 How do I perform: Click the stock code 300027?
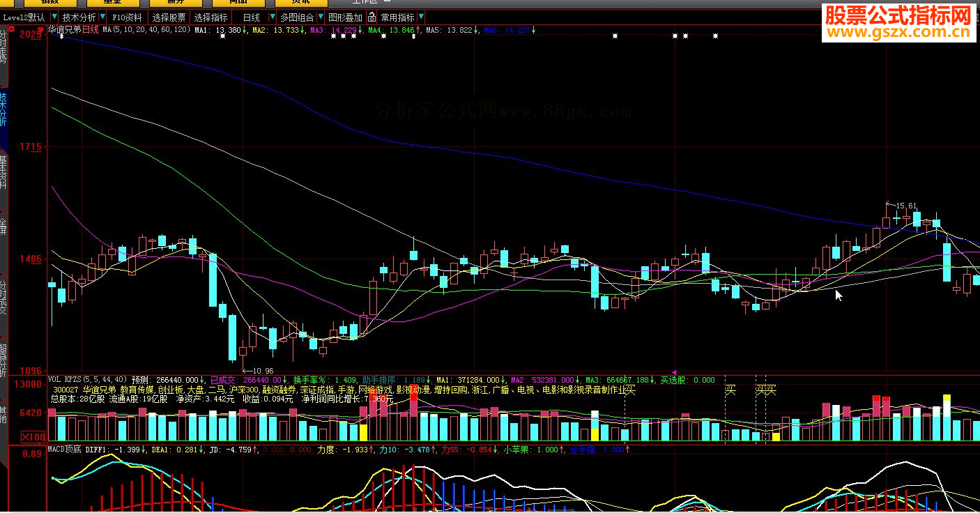[x=66, y=390]
